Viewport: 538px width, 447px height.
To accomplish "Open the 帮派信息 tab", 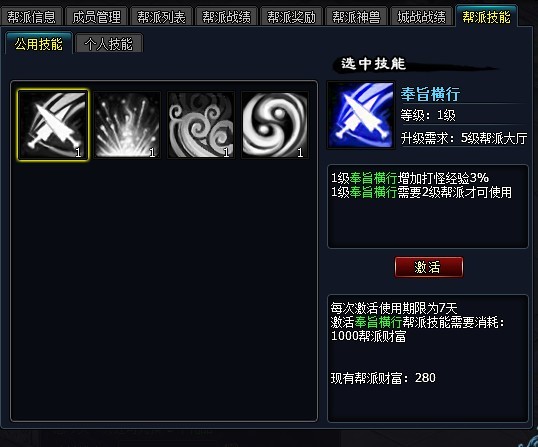I will click(x=31, y=16).
